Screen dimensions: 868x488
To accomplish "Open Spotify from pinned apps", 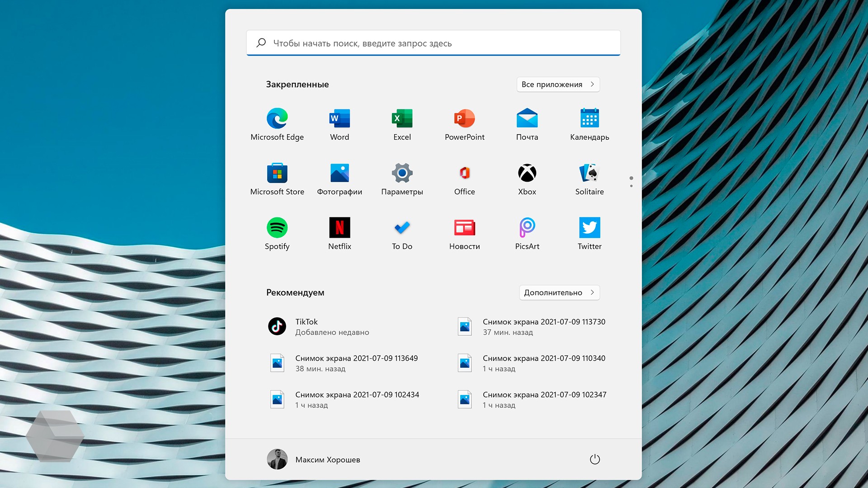I will (x=277, y=234).
